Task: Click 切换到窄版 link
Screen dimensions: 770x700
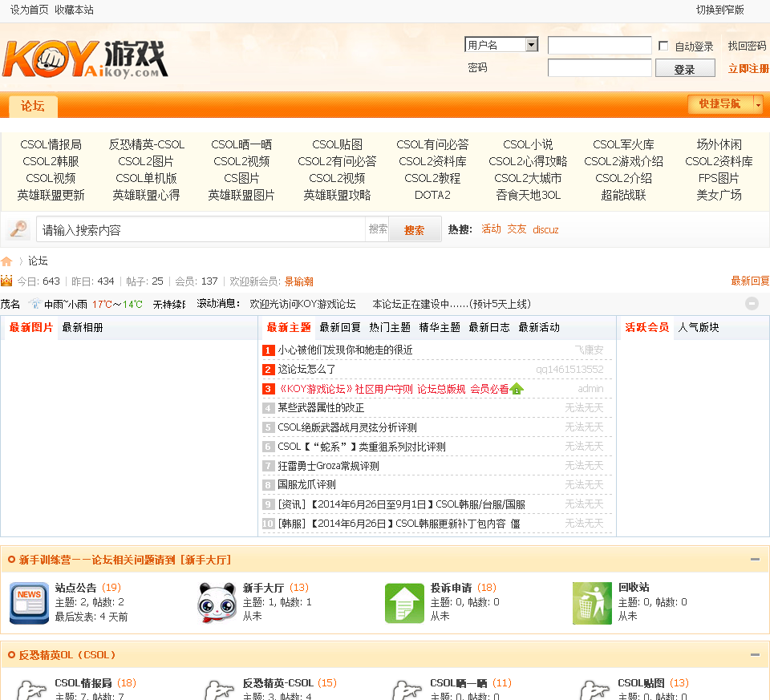Action: pyautogui.click(x=720, y=10)
